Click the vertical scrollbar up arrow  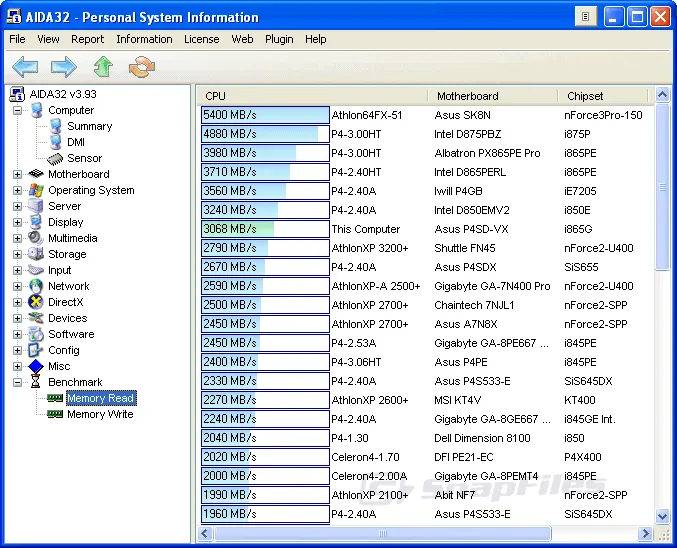click(662, 94)
